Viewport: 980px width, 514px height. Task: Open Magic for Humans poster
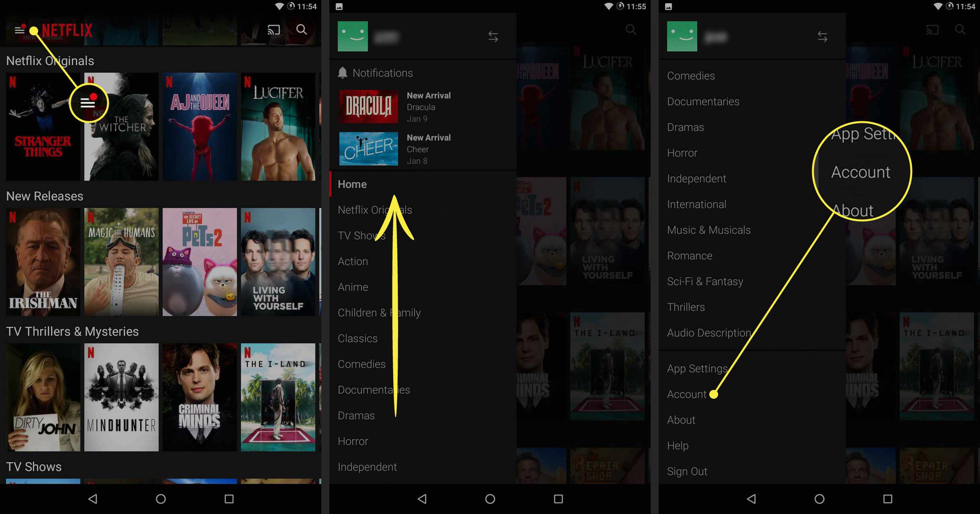pos(121,262)
